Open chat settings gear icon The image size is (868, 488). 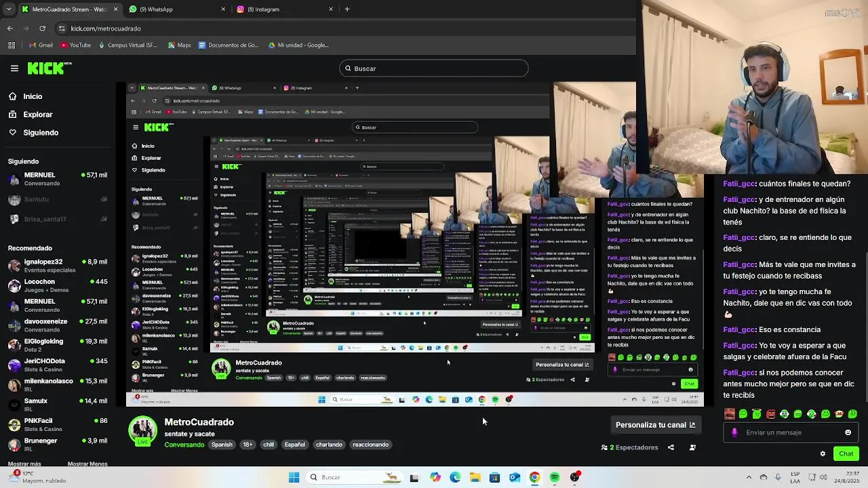pos(823,453)
